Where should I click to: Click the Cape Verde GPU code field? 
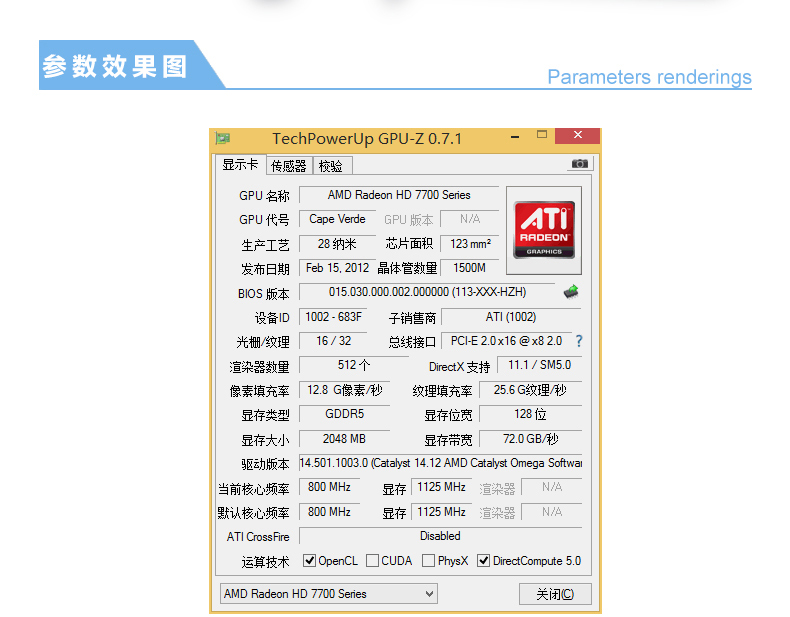pyautogui.click(x=337, y=219)
